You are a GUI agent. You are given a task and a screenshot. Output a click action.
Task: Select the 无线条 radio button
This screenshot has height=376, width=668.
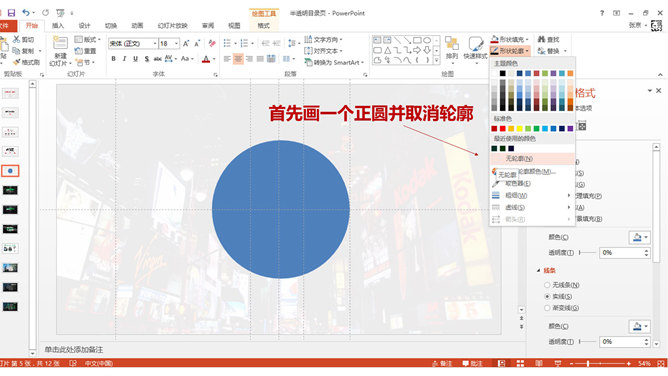(x=547, y=285)
